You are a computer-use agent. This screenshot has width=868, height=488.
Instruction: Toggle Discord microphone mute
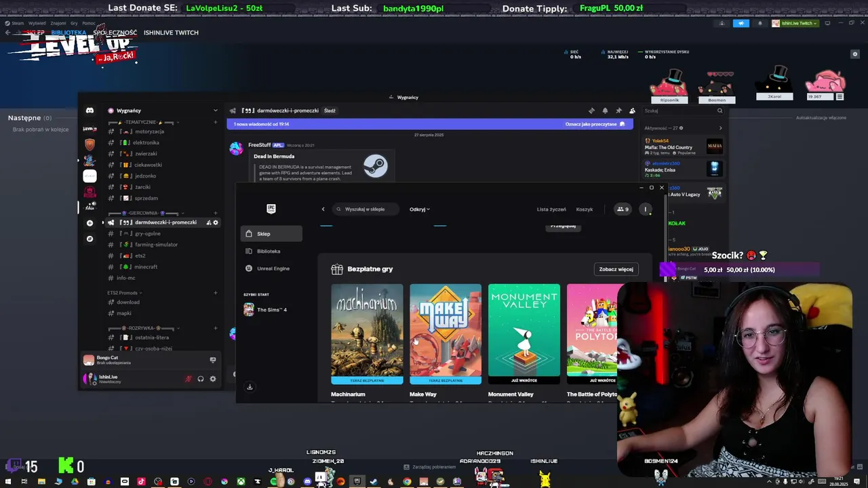point(189,379)
